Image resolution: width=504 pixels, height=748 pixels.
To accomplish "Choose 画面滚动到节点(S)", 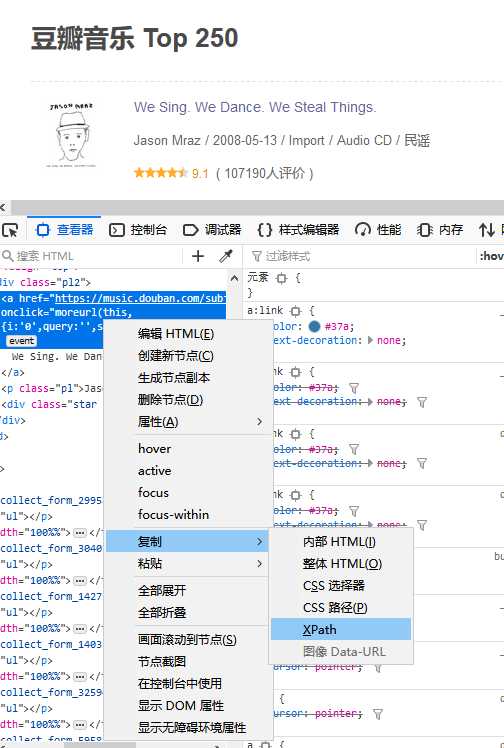I will (x=187, y=640).
